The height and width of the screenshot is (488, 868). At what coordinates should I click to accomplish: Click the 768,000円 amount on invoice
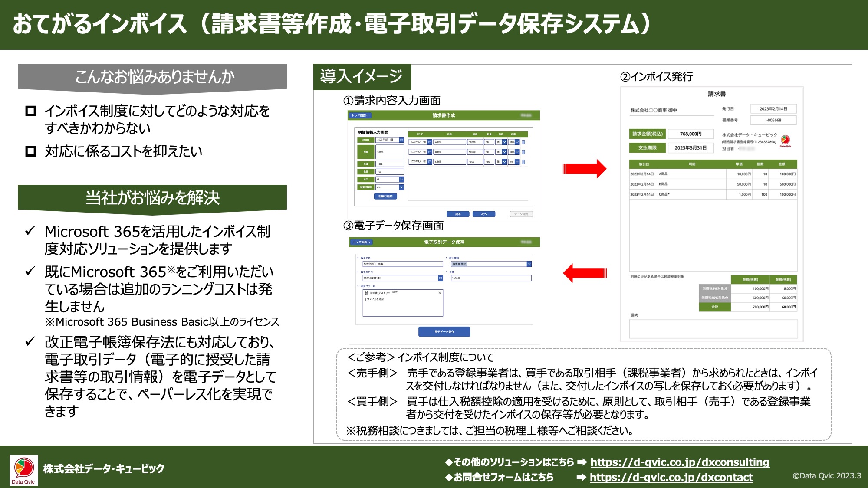pos(690,134)
